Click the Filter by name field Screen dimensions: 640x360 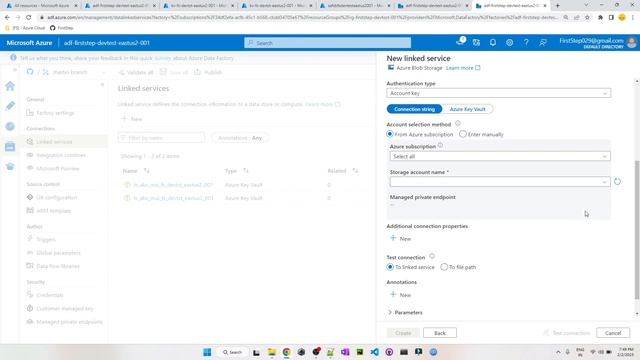coord(161,138)
